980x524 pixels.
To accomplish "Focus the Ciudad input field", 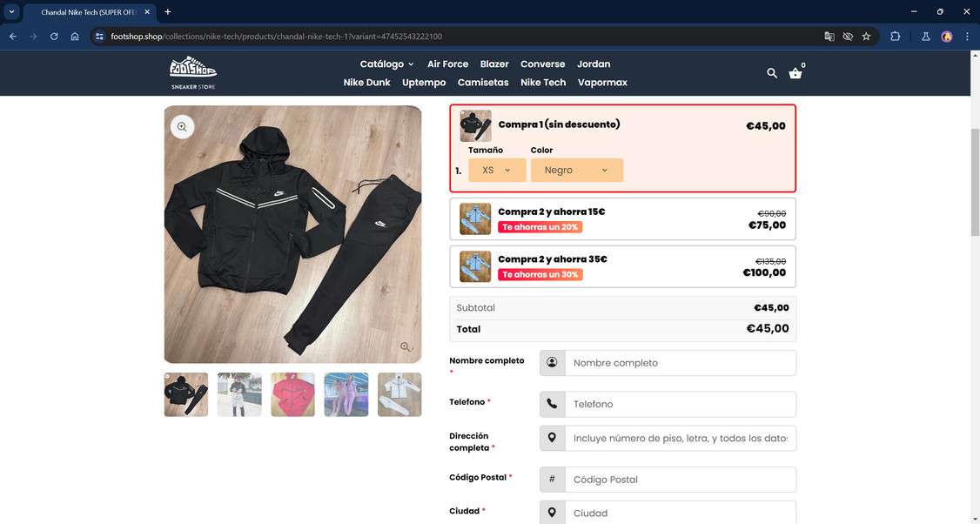I will click(680, 513).
